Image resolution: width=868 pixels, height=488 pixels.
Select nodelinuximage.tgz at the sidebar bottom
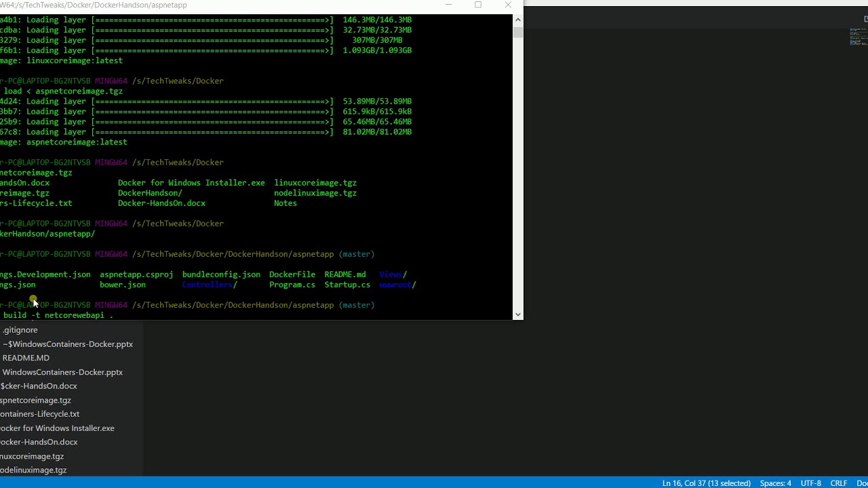click(33, 470)
